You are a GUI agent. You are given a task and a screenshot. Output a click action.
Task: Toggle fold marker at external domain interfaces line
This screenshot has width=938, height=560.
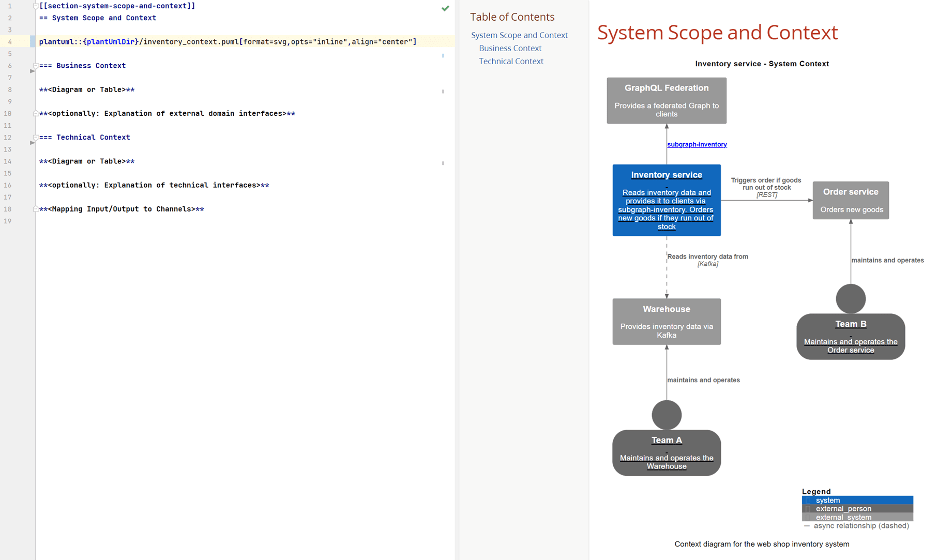pos(36,113)
